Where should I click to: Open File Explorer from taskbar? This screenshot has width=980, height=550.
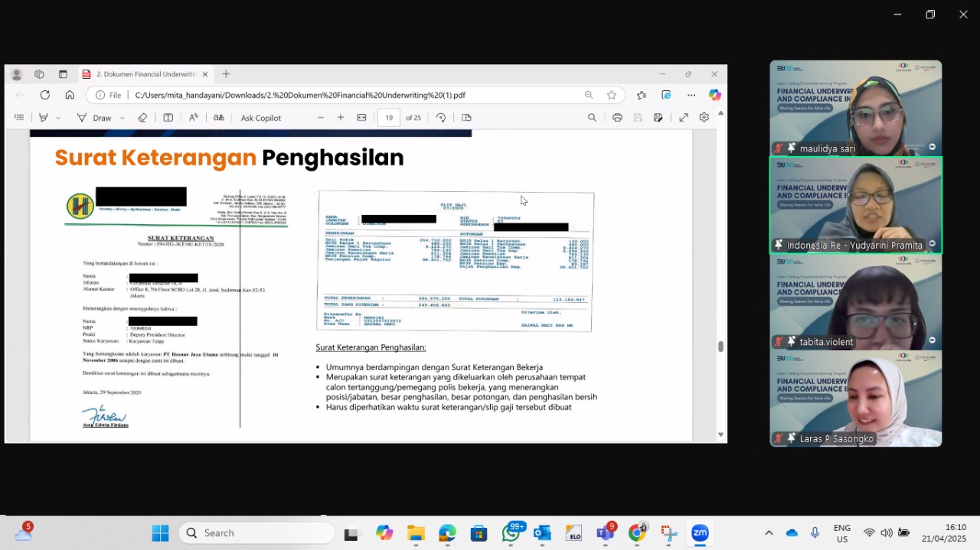[x=416, y=533]
